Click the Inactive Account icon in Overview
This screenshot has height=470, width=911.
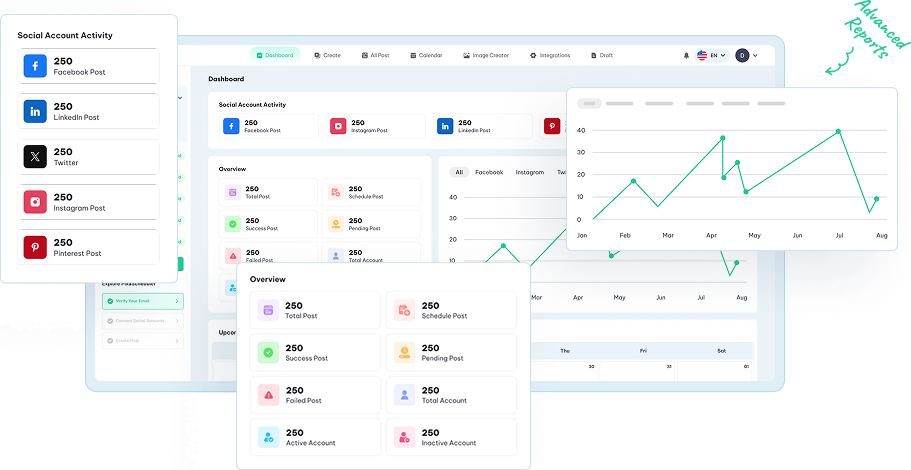(x=404, y=437)
